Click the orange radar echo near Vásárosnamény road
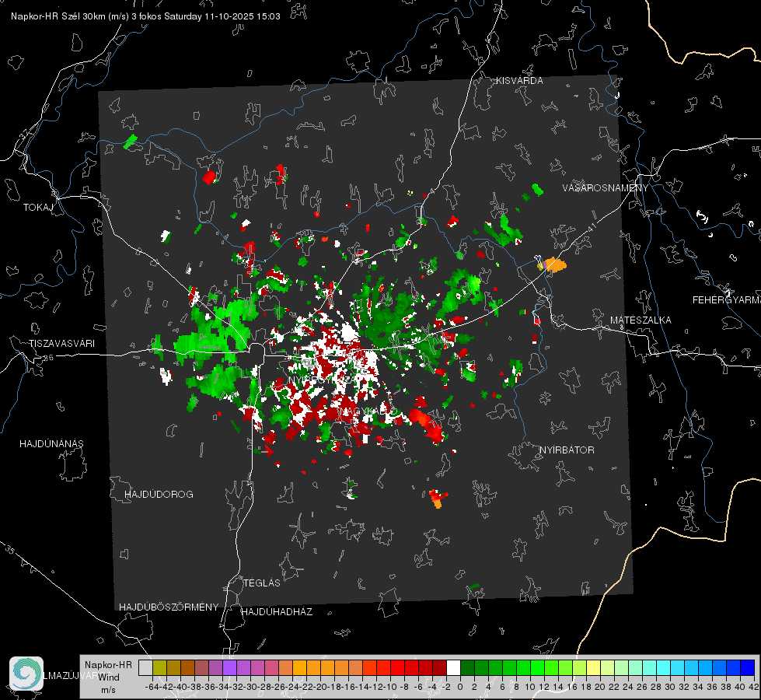 point(555,264)
